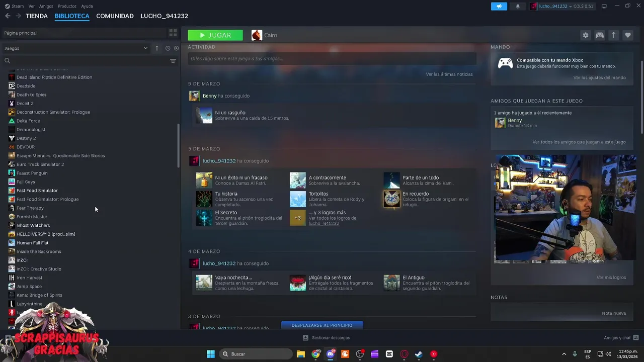The height and width of the screenshot is (362, 644).
Task: Open Gestionar descargas
Action: click(x=326, y=338)
